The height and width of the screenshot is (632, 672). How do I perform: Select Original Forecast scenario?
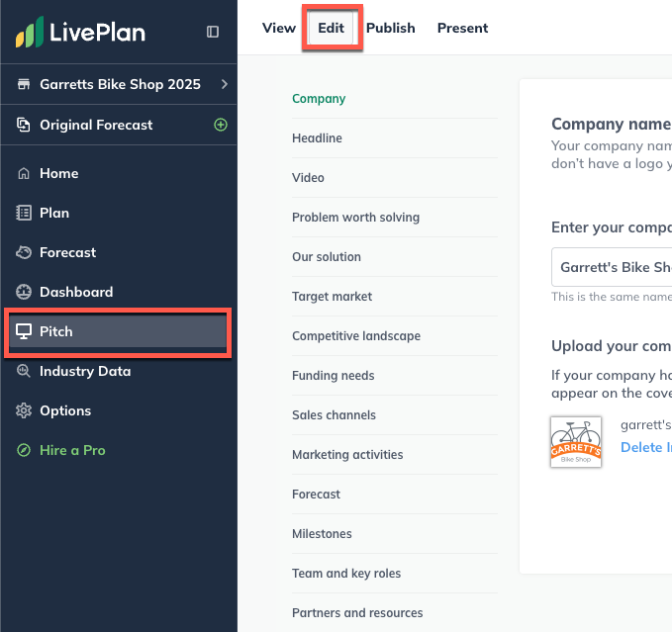point(96,125)
